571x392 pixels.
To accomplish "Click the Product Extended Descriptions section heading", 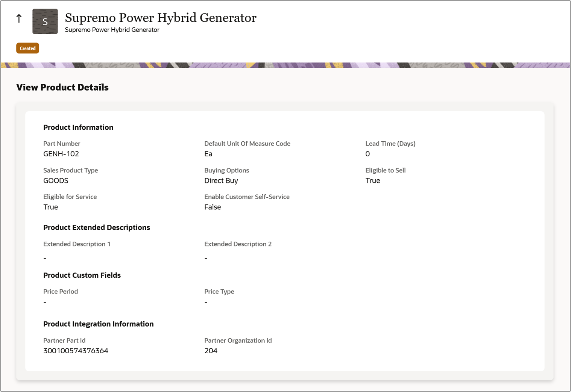I will pos(96,227).
